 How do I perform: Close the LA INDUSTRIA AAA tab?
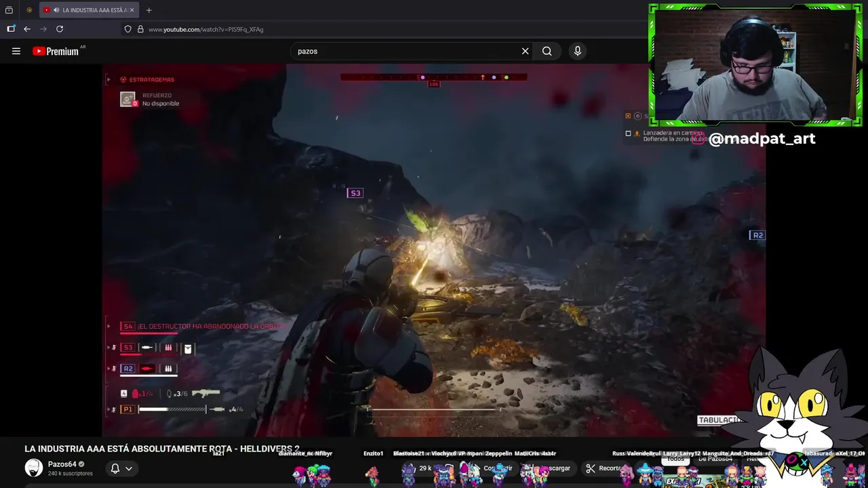coord(132,10)
